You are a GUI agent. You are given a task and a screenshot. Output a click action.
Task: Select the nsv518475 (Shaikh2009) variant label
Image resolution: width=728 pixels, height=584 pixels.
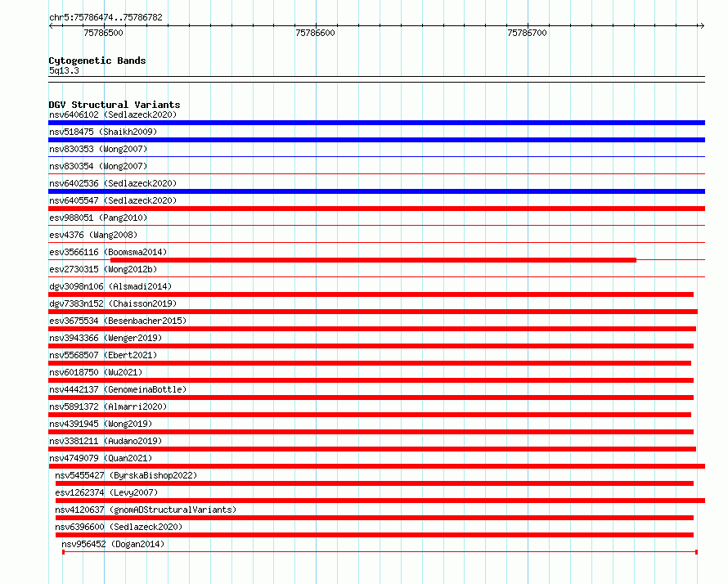click(103, 132)
